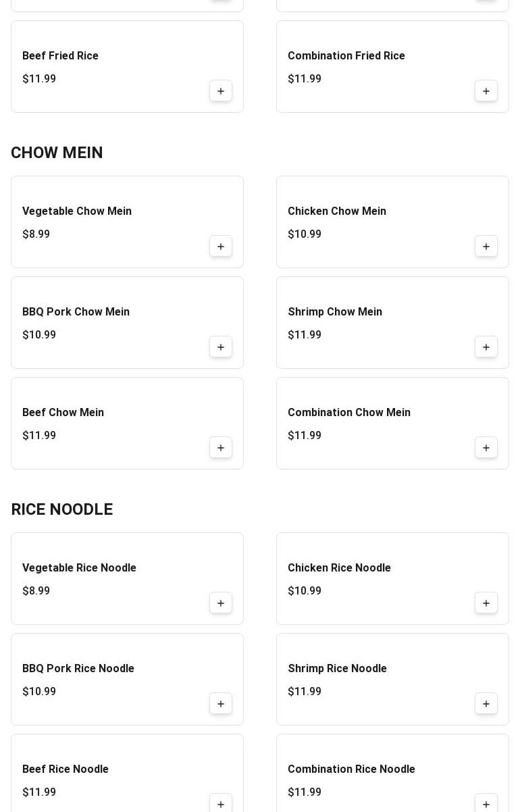Select the Chicken Rice Noodle $10.99 price
The width and height of the screenshot is (520, 812).
(305, 591)
